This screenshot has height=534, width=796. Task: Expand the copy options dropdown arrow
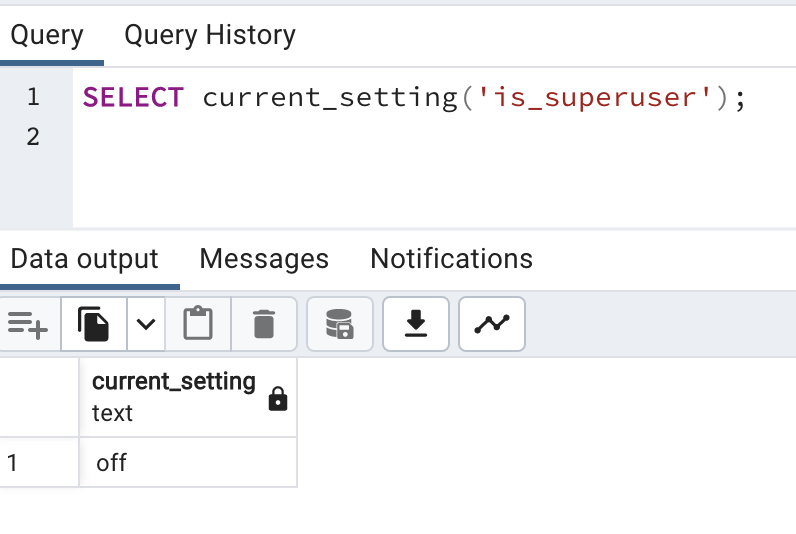click(146, 324)
